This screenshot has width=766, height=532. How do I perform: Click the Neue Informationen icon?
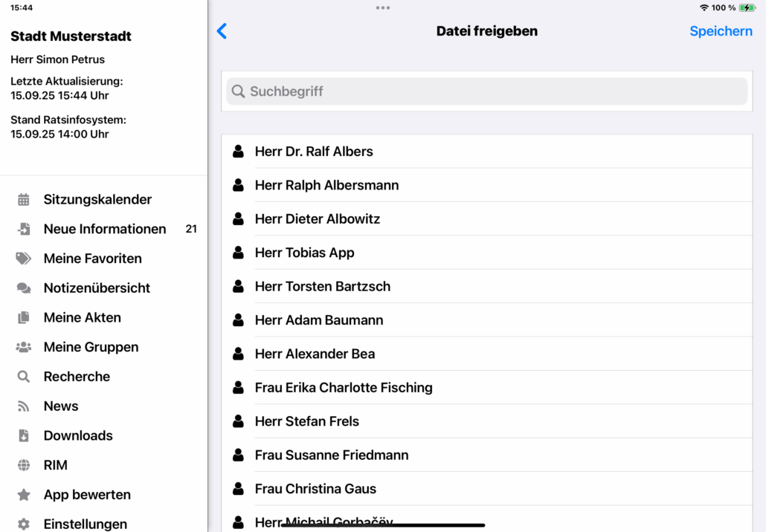24,229
